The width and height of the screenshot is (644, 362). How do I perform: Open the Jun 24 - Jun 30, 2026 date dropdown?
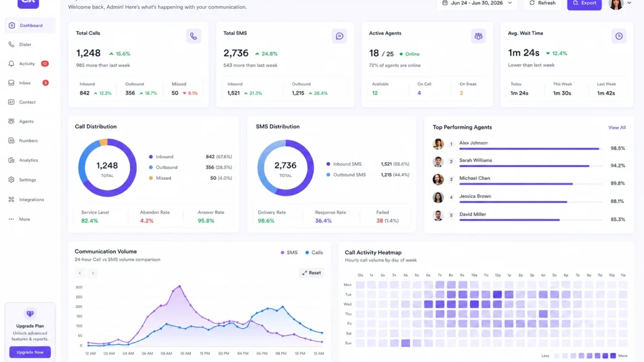pyautogui.click(x=477, y=3)
